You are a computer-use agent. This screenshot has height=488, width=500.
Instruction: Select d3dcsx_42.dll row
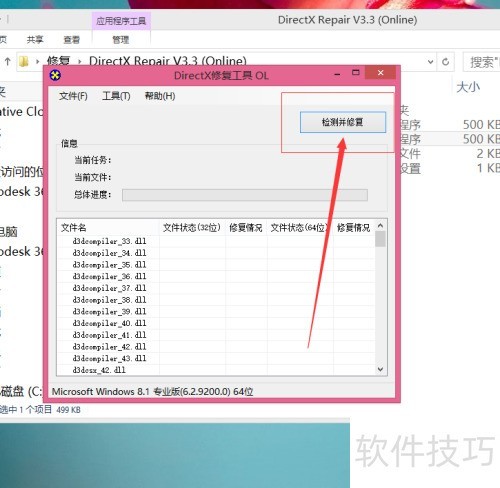coord(216,370)
